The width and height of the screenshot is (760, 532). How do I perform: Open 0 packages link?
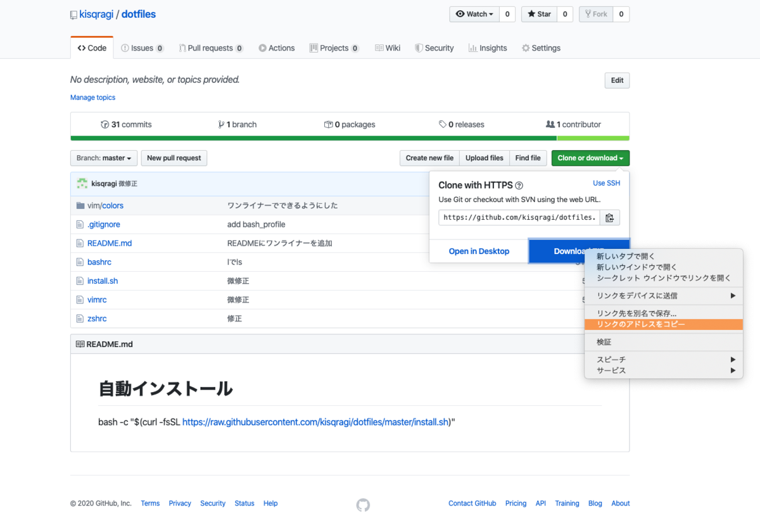click(x=350, y=125)
